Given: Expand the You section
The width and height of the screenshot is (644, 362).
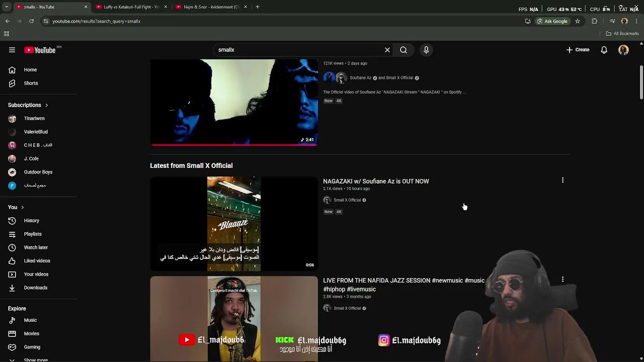Looking at the screenshot, I should pyautogui.click(x=16, y=207).
